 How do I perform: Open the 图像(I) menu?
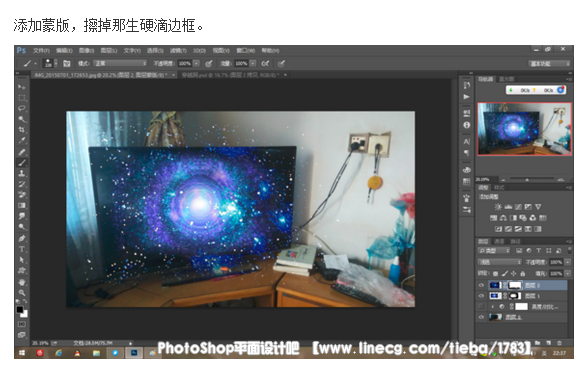tap(86, 51)
